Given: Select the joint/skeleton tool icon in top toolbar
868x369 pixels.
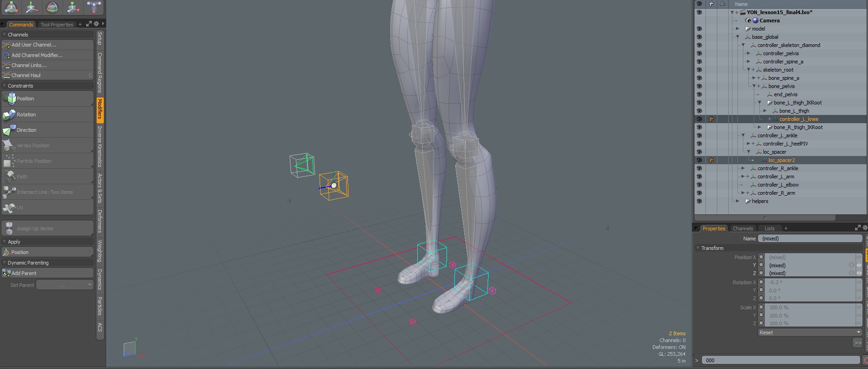Looking at the screenshot, I should (94, 7).
